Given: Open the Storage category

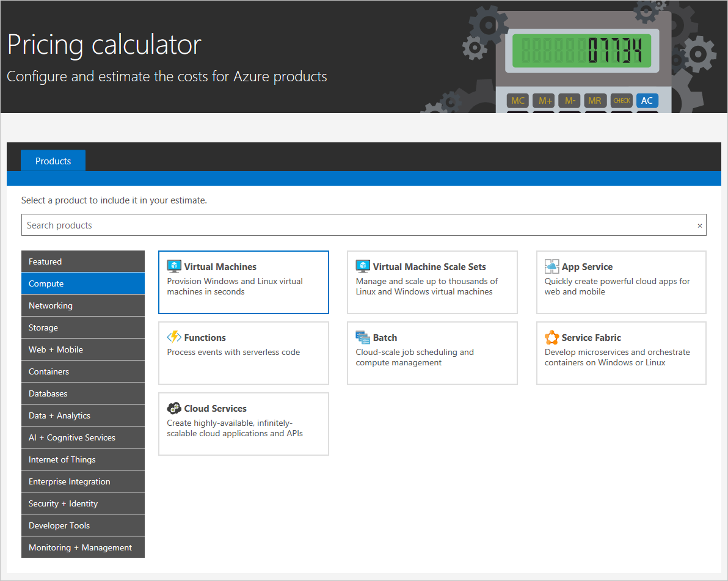Looking at the screenshot, I should point(83,327).
